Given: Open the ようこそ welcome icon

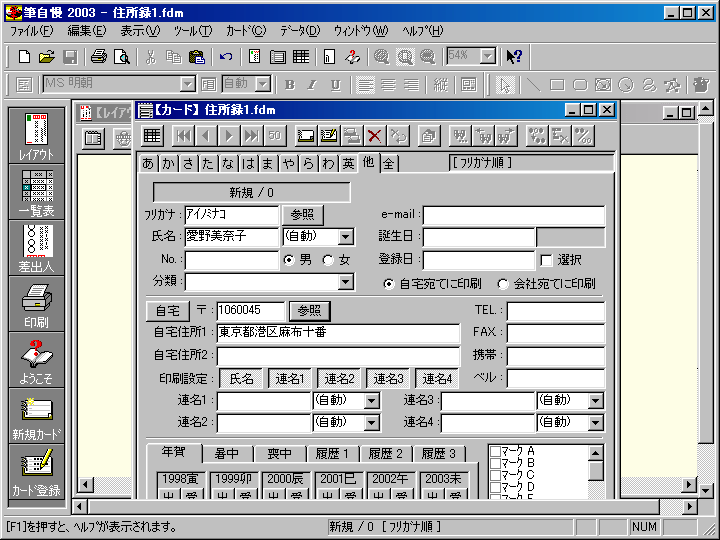Looking at the screenshot, I should click(36, 360).
